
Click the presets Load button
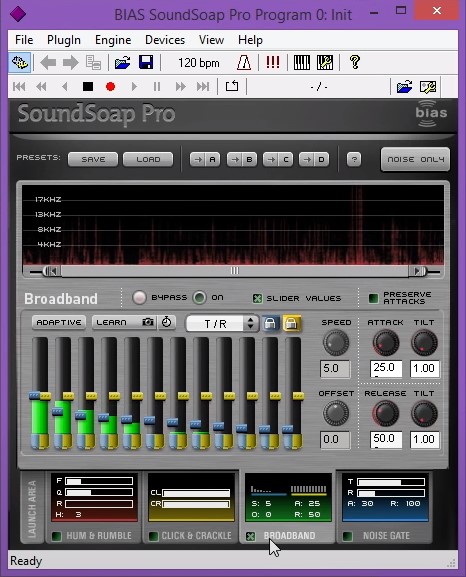click(x=148, y=159)
